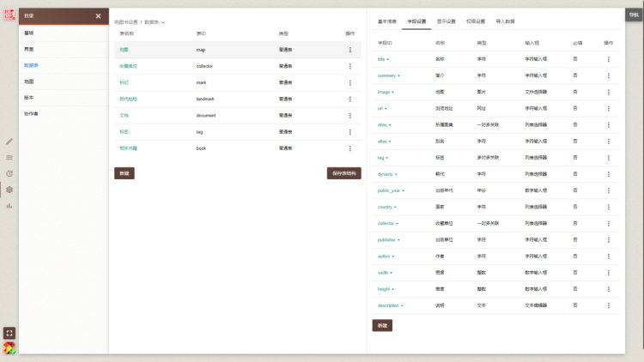Click the 导航 button at top-right
The image size is (644, 362).
point(635,15)
